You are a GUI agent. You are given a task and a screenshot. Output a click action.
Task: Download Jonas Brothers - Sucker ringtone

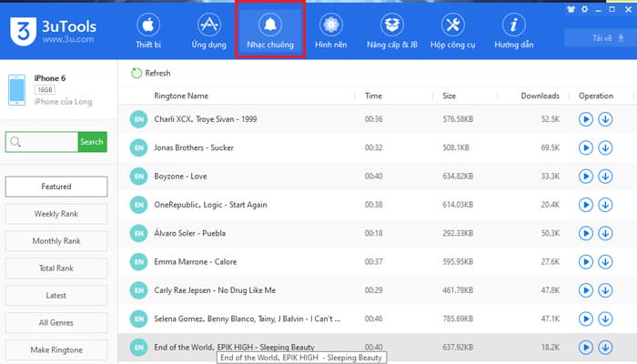pos(605,147)
